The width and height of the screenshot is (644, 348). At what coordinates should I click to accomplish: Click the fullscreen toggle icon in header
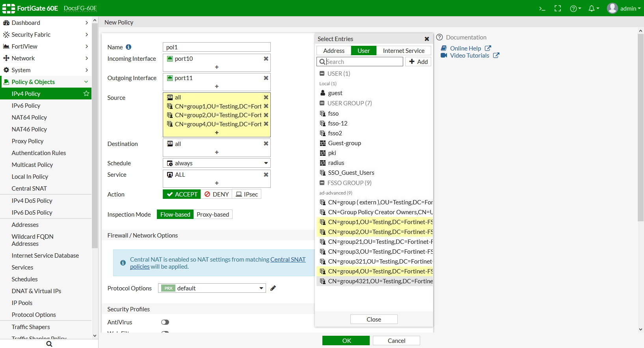coord(558,8)
